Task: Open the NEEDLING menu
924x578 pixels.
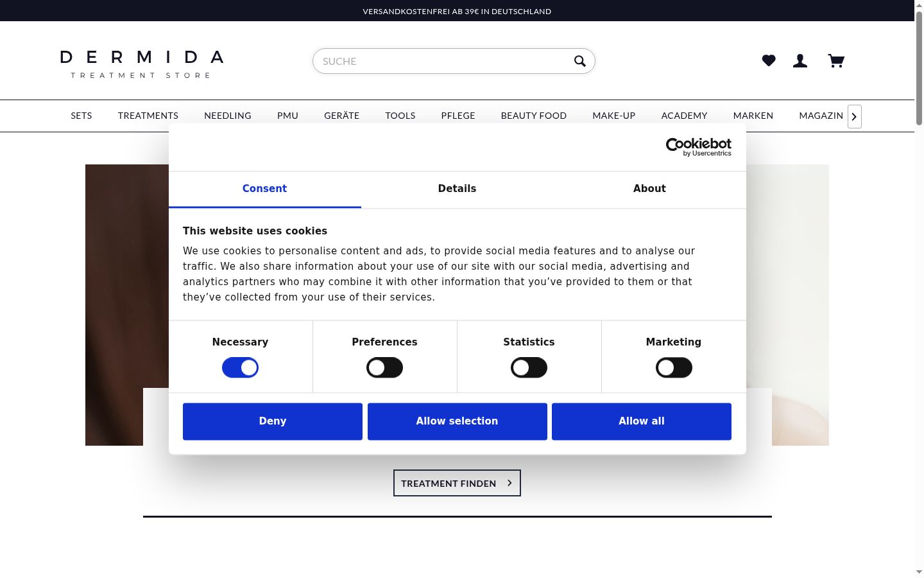Action: pyautogui.click(x=228, y=116)
